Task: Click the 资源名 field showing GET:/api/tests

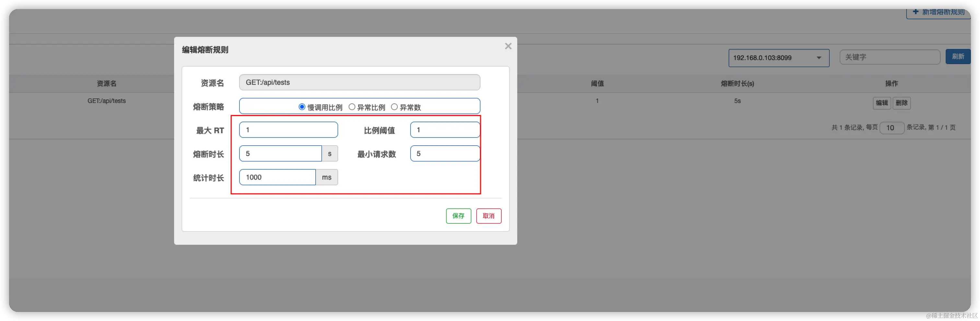Action: [x=359, y=82]
